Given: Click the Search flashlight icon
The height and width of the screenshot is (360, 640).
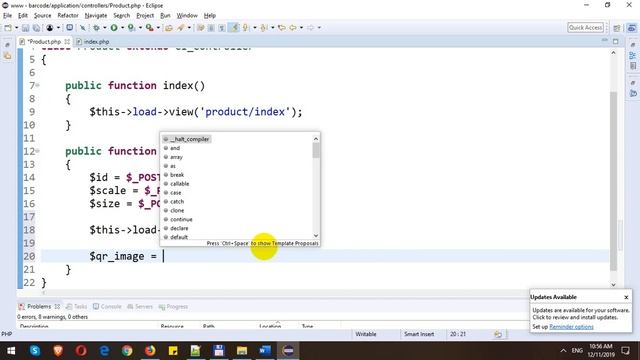Looking at the screenshot, I should click(181, 28).
